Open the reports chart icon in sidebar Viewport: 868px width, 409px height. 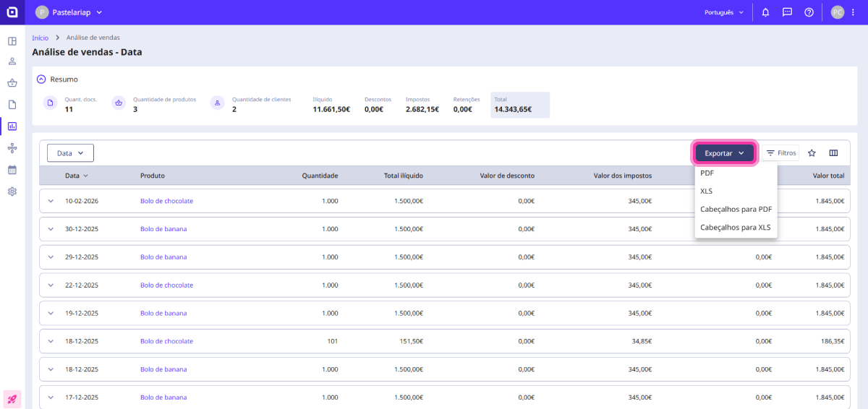[12, 126]
